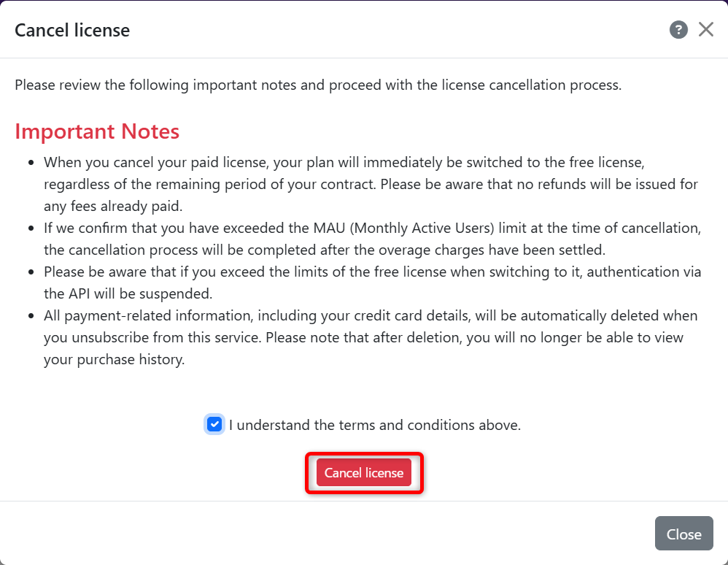Viewport: 728px width, 565px height.
Task: Open the help icon in the dialog header
Action: [x=678, y=29]
